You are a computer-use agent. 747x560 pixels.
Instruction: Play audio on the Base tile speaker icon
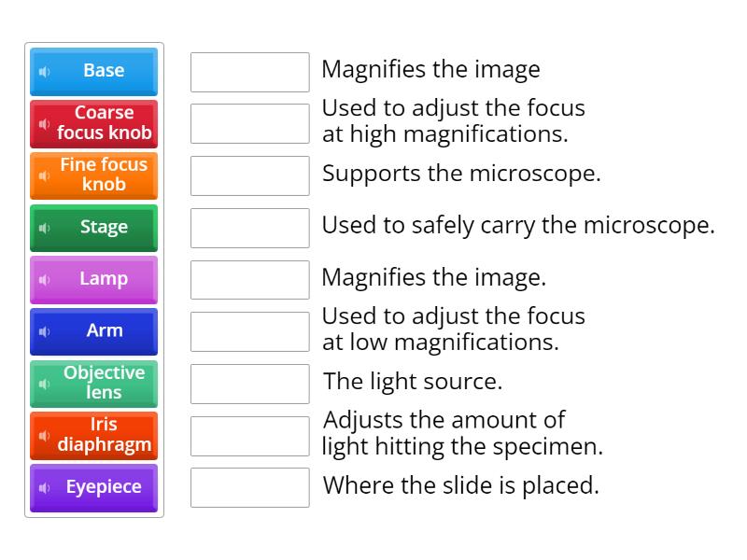click(43, 71)
